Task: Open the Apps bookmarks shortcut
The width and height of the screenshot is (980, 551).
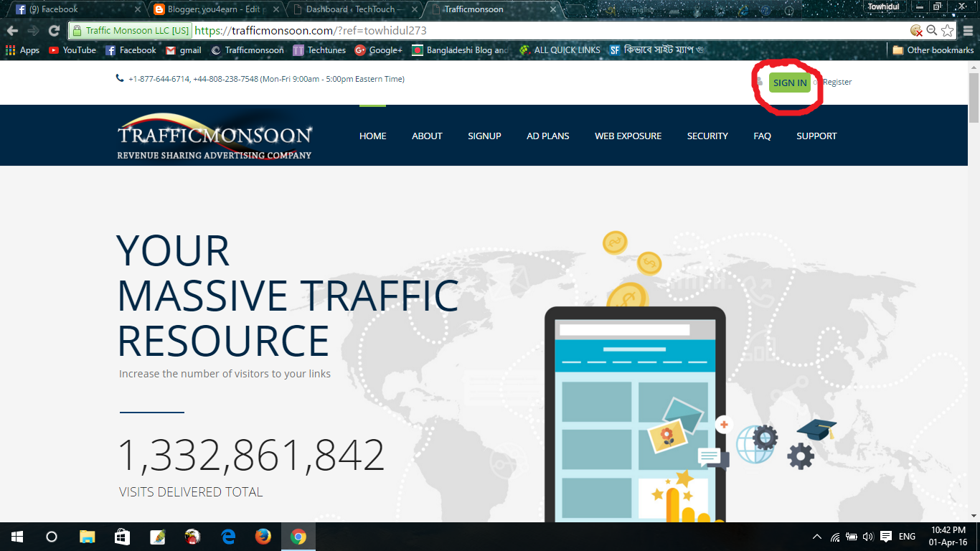Action: click(22, 50)
